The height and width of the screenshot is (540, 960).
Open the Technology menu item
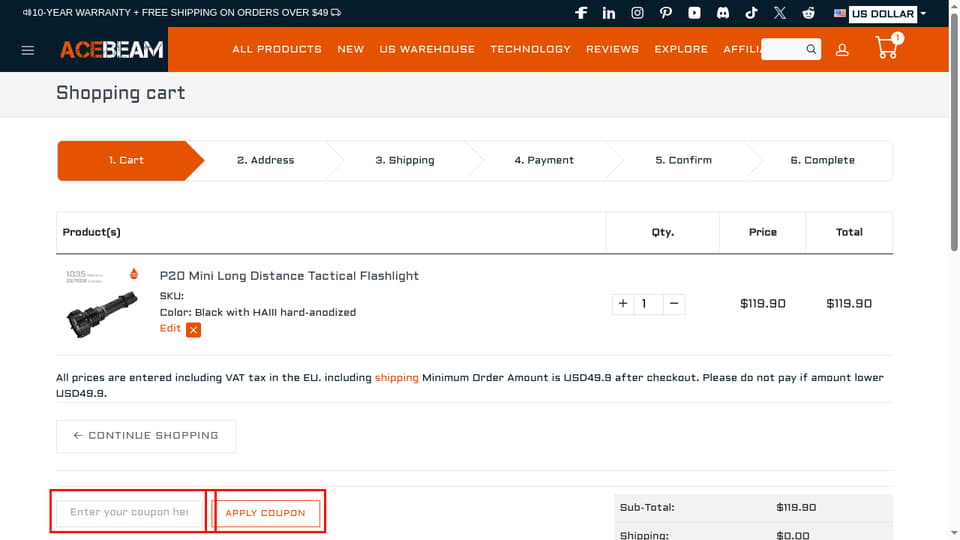click(x=530, y=49)
